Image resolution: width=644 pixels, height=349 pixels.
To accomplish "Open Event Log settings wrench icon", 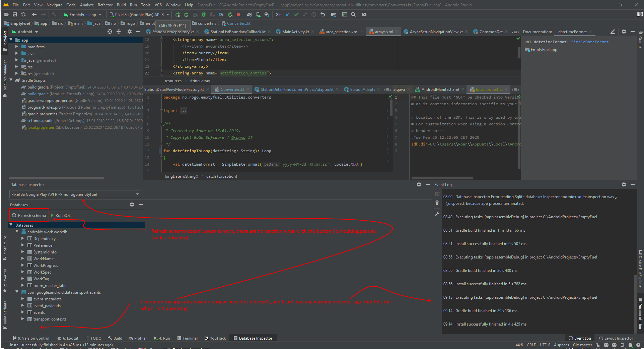I will click(x=437, y=214).
